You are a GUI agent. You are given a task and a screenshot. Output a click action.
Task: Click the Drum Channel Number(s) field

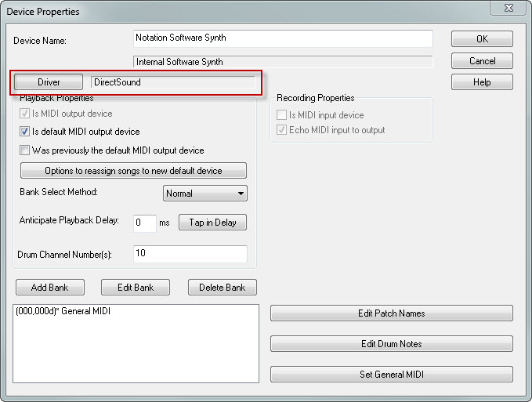[x=190, y=254]
